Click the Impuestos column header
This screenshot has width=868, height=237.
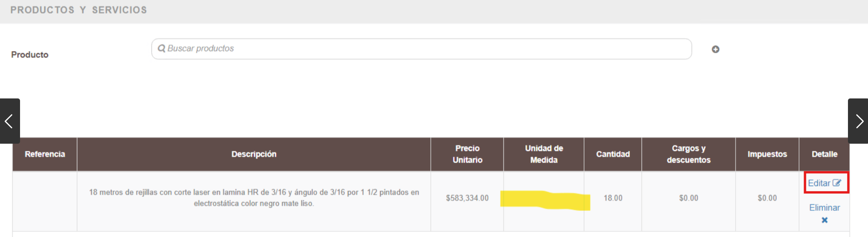point(767,154)
